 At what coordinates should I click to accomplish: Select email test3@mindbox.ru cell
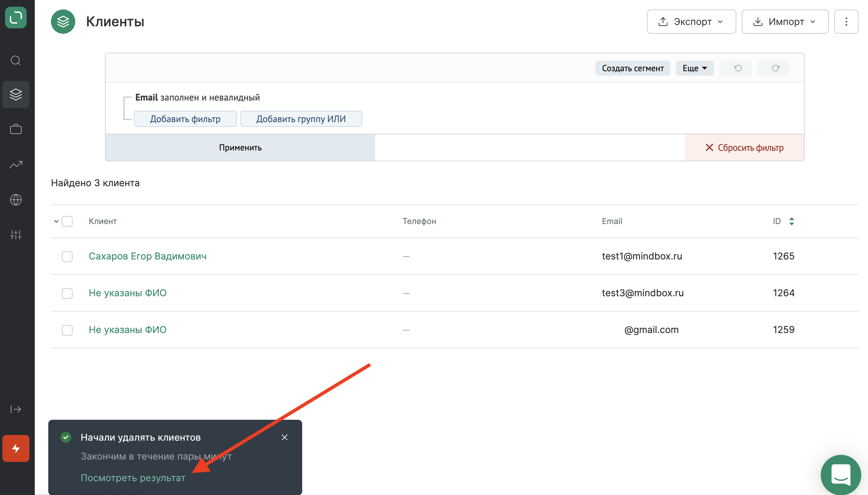click(643, 293)
